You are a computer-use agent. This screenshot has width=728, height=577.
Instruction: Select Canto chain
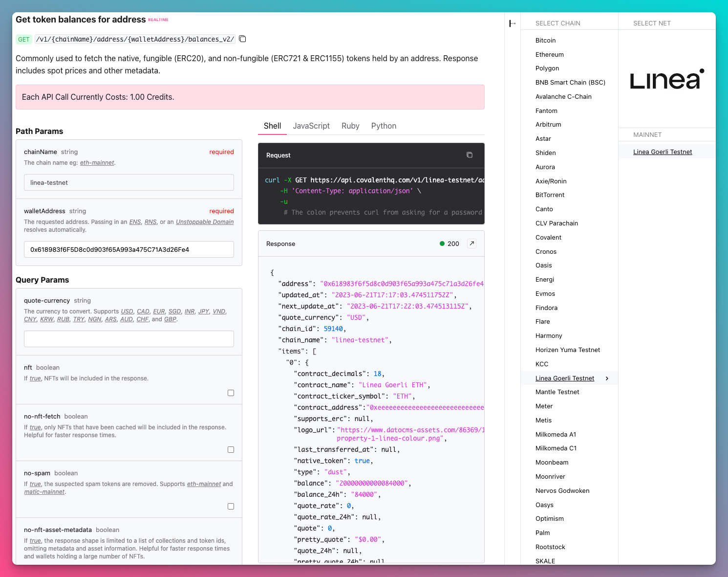click(544, 209)
